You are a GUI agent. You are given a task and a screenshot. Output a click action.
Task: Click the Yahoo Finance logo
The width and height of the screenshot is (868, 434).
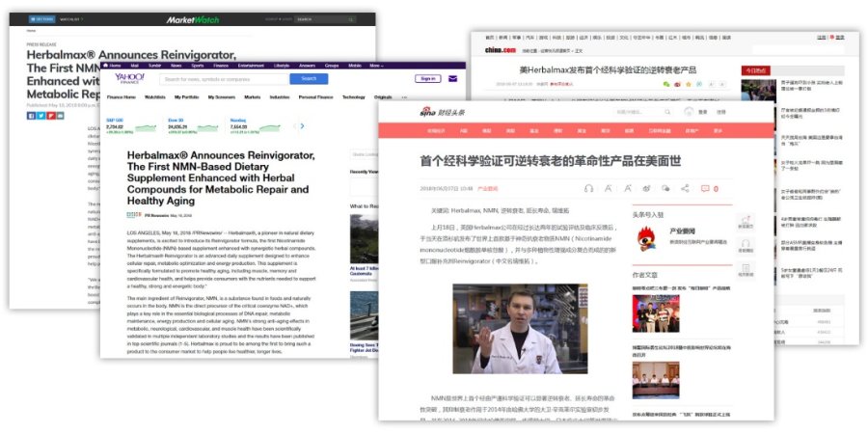[129, 79]
